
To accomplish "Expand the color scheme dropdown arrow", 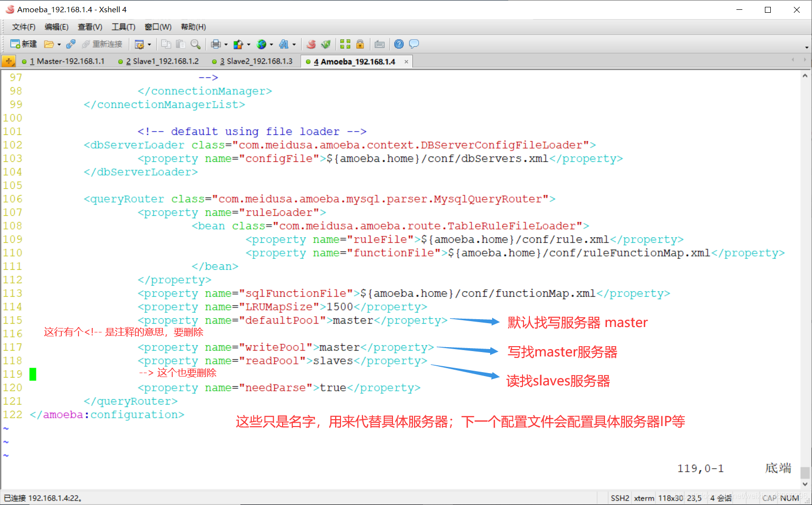I will coord(249,44).
